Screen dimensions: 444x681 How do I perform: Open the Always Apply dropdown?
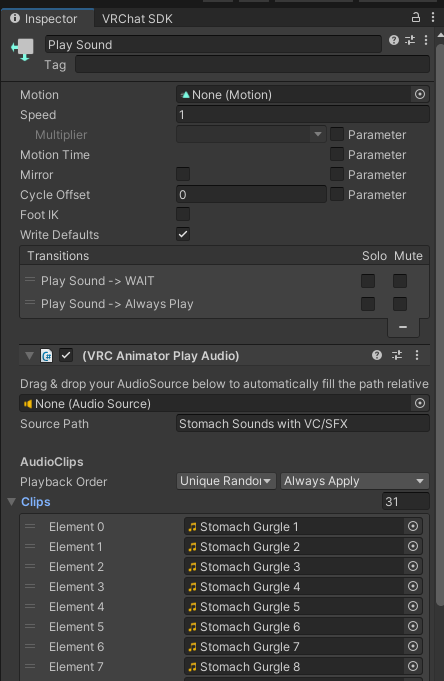pos(355,481)
